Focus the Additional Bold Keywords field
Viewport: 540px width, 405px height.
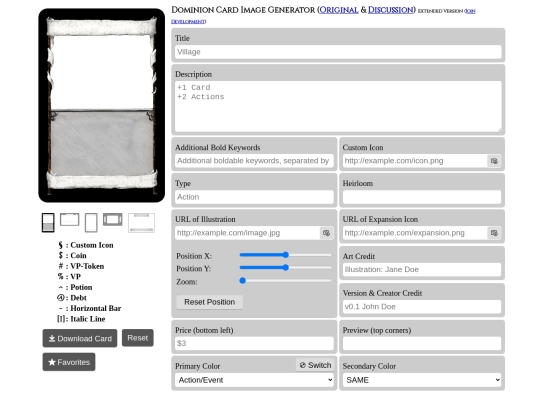[255, 161]
